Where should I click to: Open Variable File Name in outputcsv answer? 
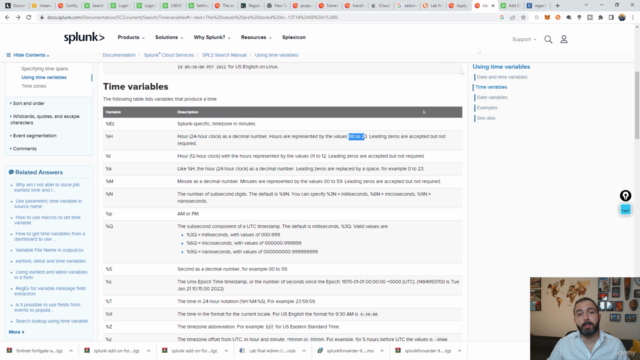pos(49,250)
